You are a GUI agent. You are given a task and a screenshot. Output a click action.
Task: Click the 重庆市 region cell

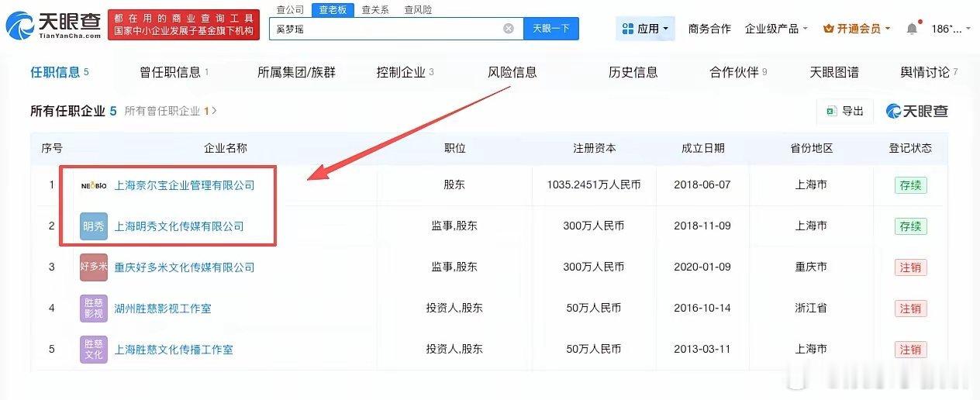tap(811, 267)
